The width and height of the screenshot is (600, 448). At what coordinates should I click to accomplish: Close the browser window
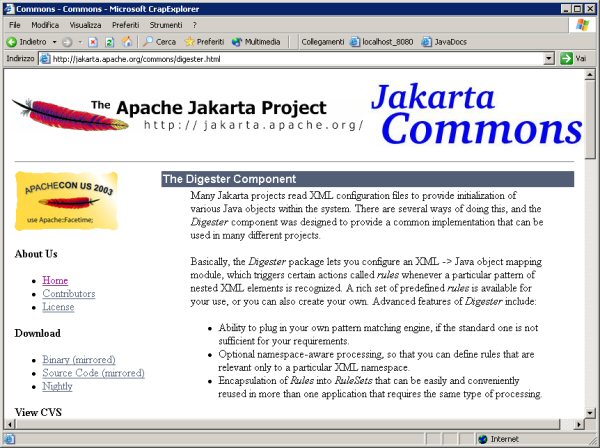tap(589, 9)
